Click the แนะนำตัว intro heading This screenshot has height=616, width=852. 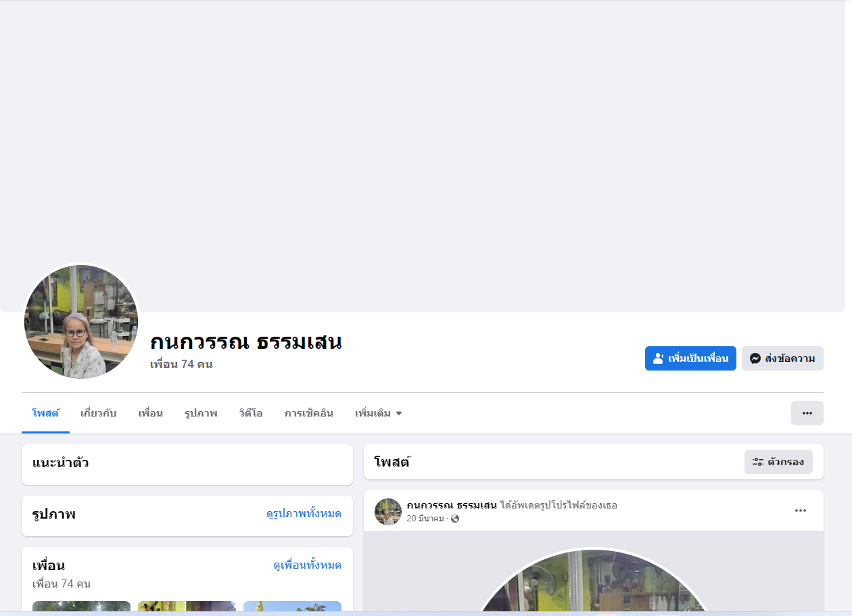point(61,463)
